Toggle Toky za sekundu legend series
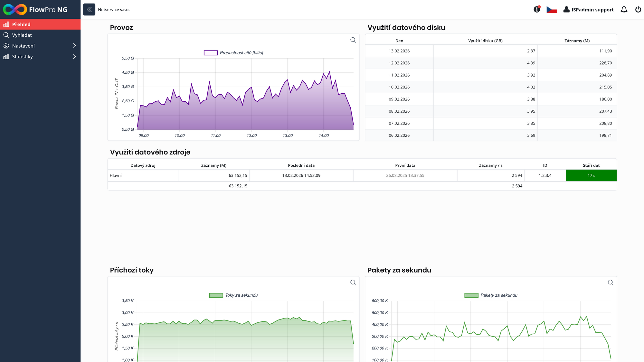This screenshot has height=362, width=644. [x=233, y=295]
